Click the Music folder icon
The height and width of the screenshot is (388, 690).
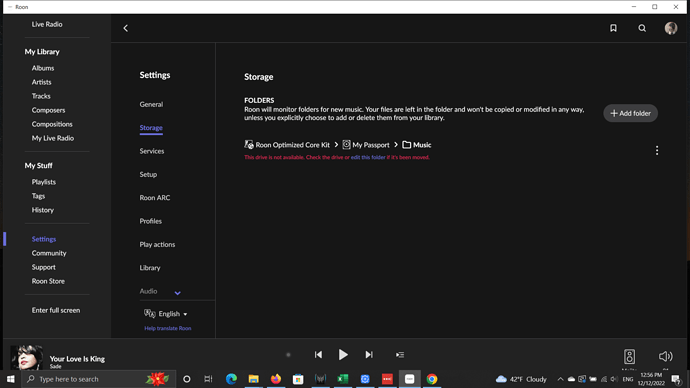(x=407, y=144)
